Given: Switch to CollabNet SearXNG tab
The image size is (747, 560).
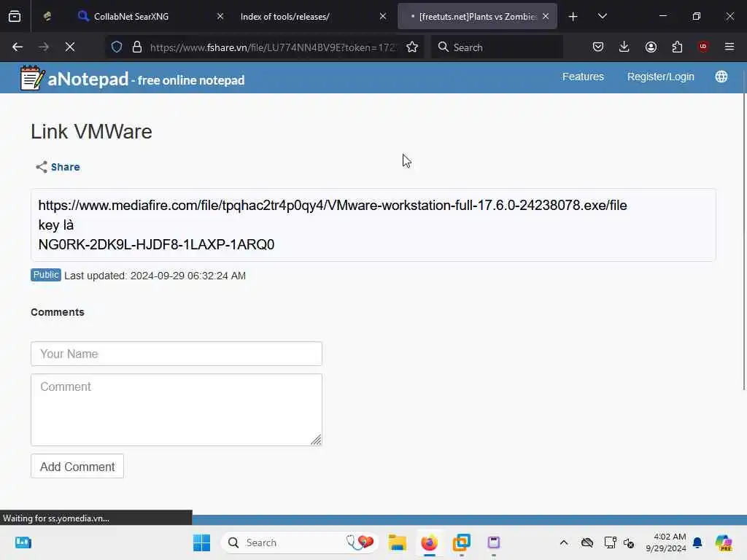Looking at the screenshot, I should click(x=131, y=17).
